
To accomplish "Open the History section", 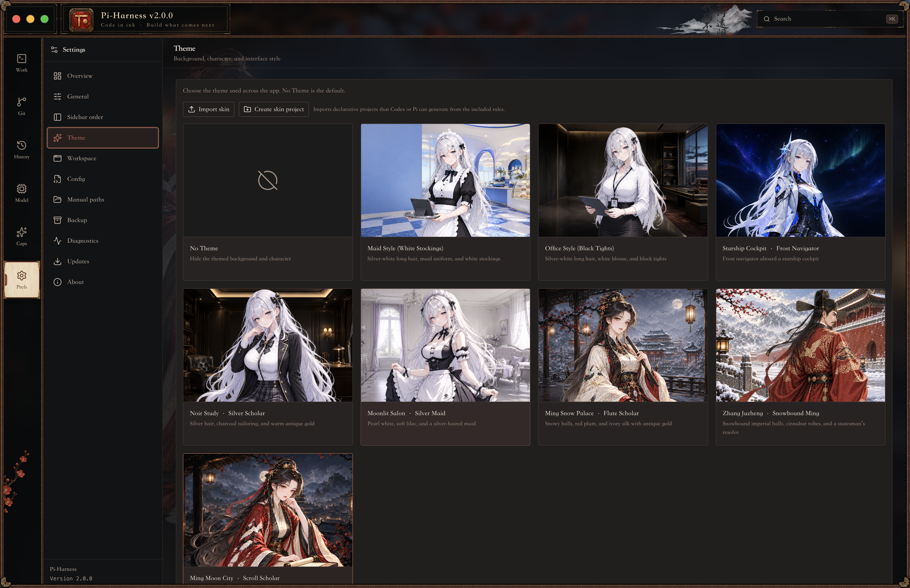I will coord(22,150).
